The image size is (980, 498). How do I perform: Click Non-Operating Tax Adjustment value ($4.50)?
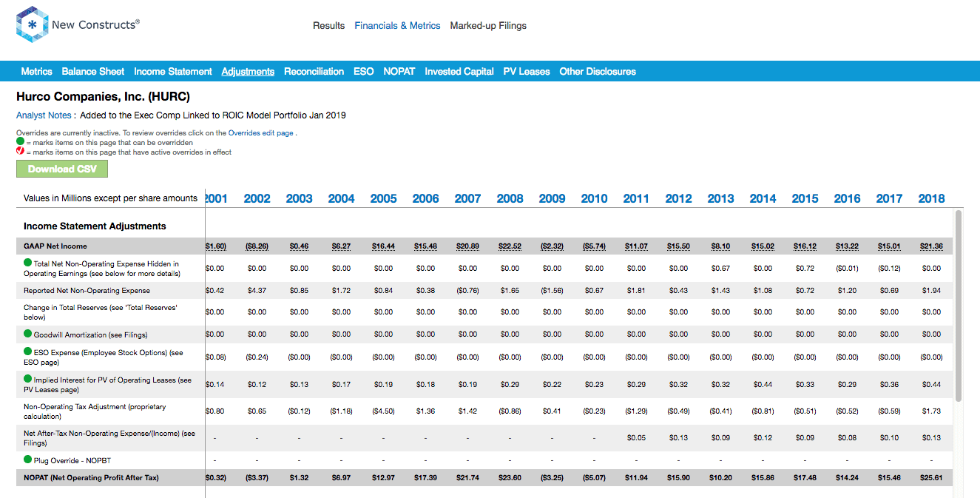pyautogui.click(x=383, y=411)
